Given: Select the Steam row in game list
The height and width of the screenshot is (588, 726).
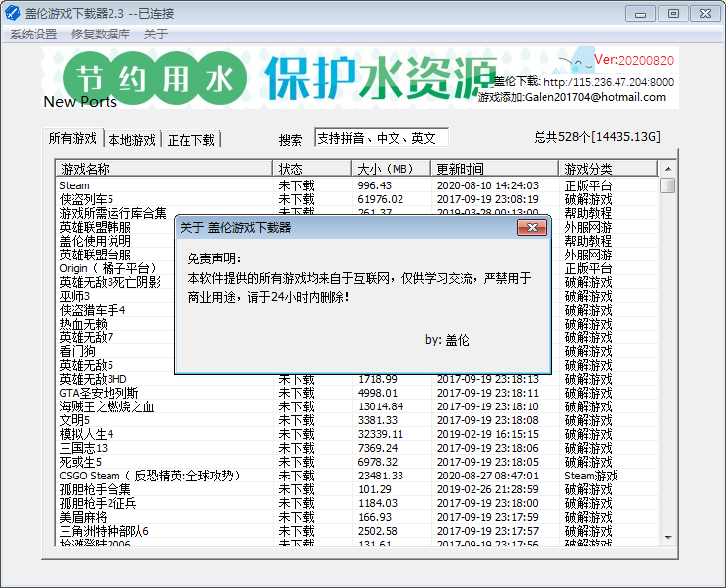Looking at the screenshot, I should (357, 185).
